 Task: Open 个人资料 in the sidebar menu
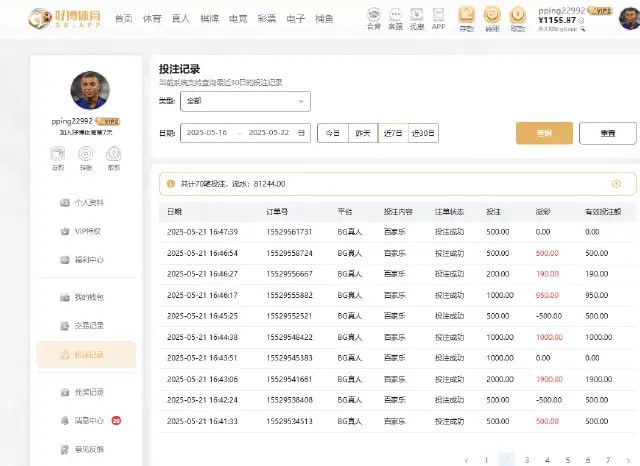88,203
